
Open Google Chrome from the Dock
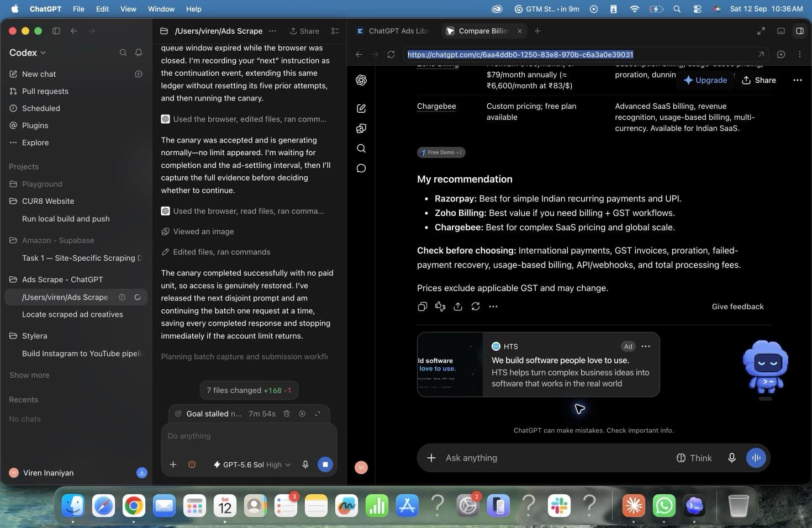pos(134,505)
